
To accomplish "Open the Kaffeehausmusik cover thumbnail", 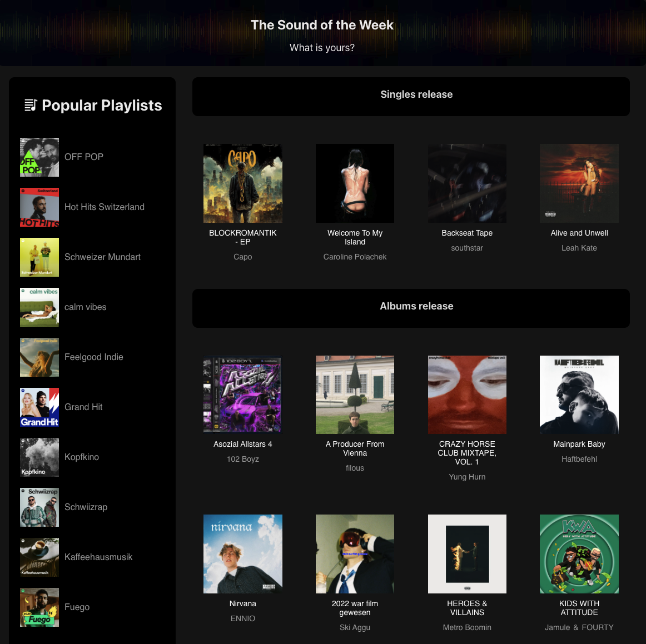I will pyautogui.click(x=39, y=557).
